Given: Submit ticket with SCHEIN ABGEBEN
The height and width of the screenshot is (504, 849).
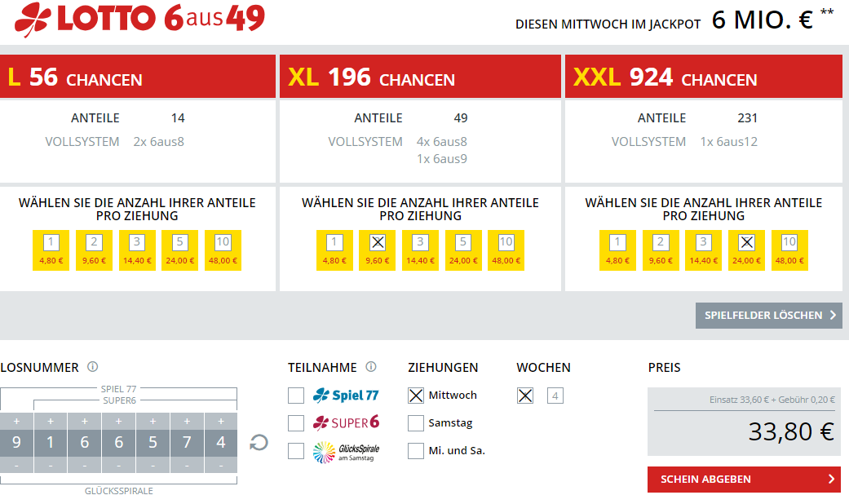Looking at the screenshot, I should point(744,479).
